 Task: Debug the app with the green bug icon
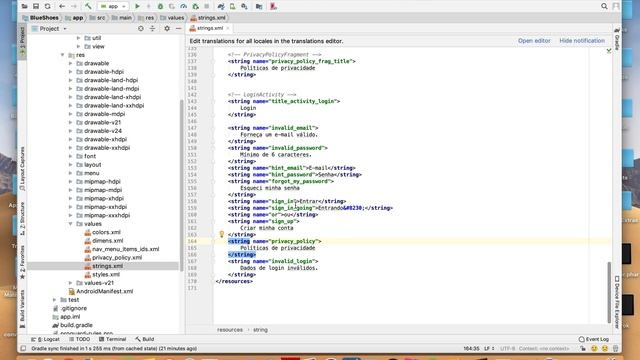(x=160, y=6)
